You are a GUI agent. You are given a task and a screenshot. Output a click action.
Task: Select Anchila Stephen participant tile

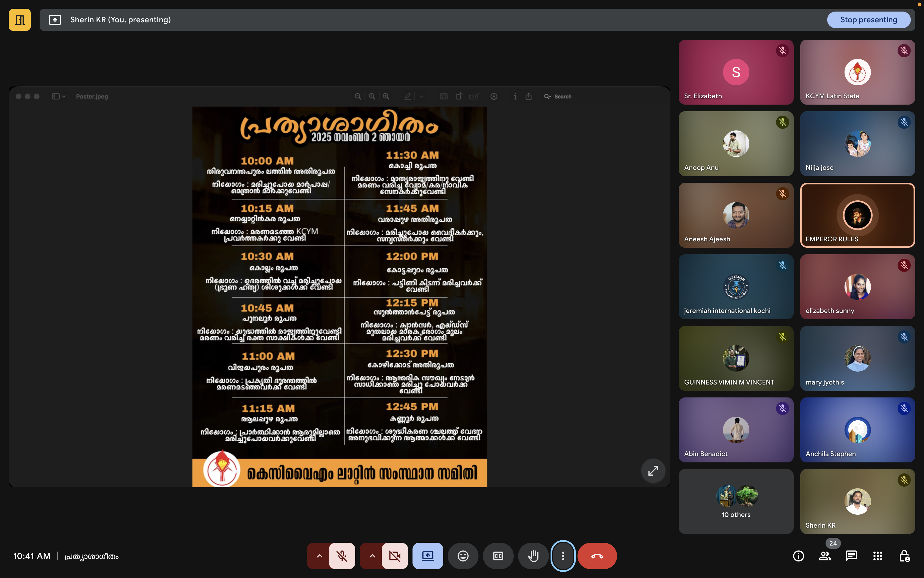[857, 430]
